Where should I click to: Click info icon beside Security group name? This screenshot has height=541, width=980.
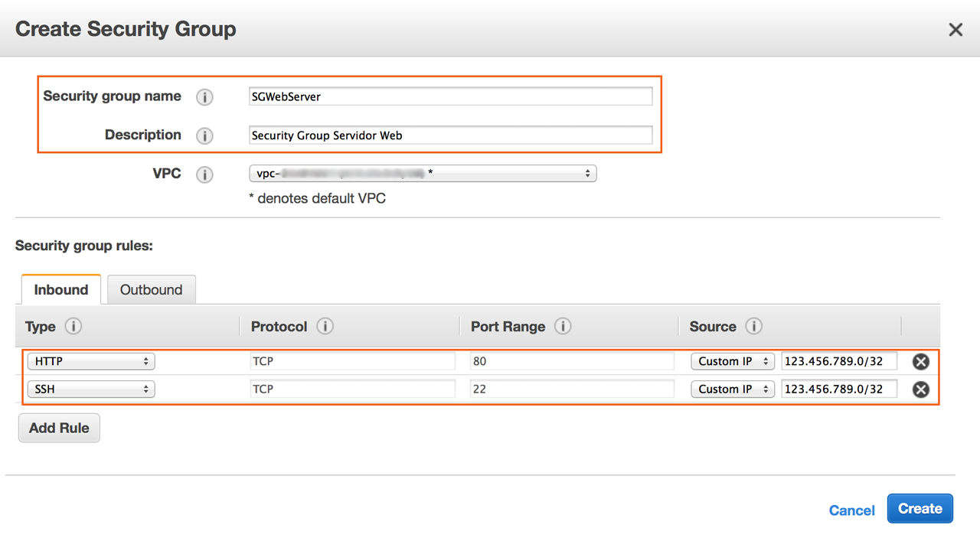(x=204, y=97)
